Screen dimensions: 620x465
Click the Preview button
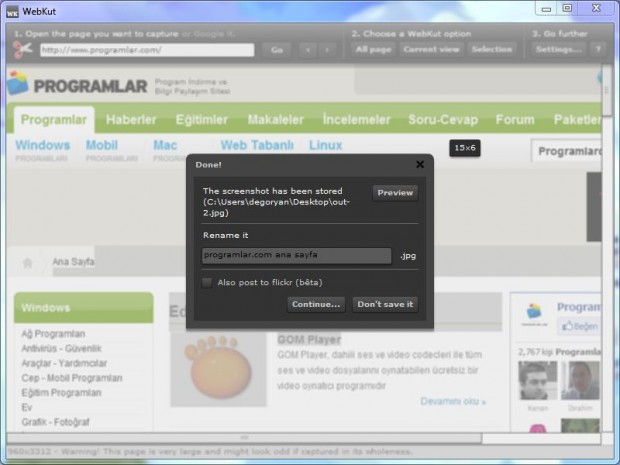395,193
